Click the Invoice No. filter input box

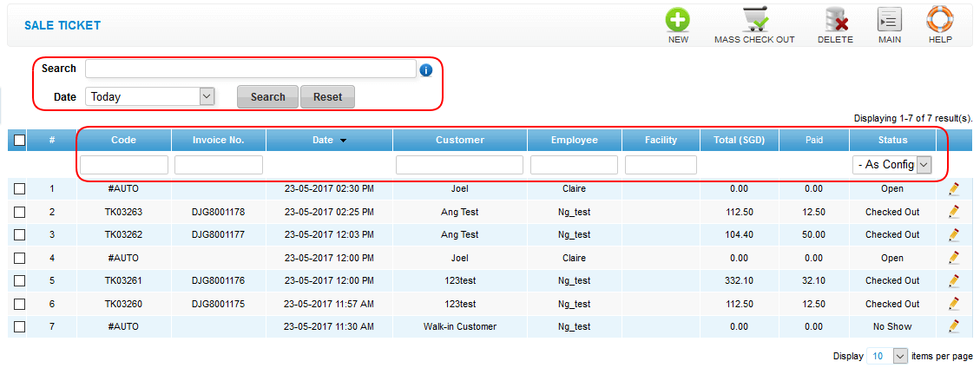218,165
